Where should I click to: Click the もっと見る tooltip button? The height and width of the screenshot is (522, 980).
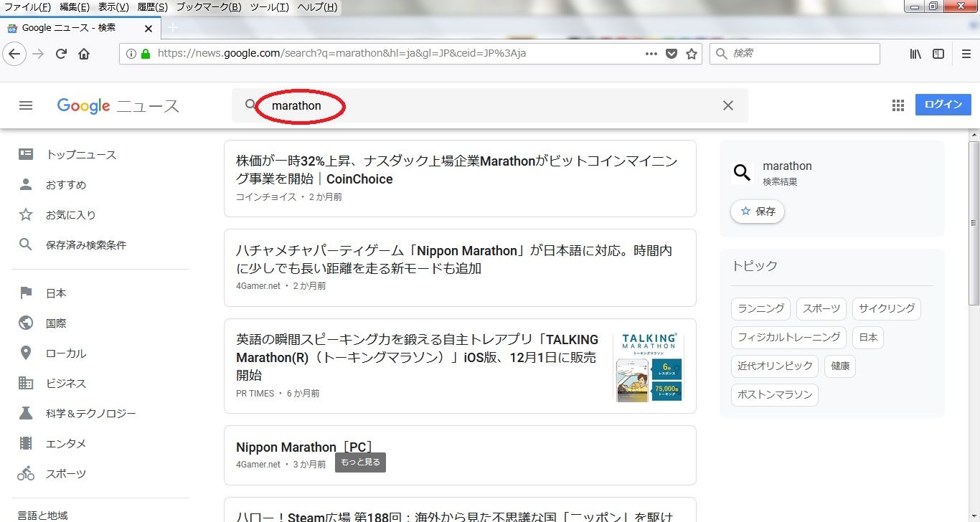[x=360, y=462]
